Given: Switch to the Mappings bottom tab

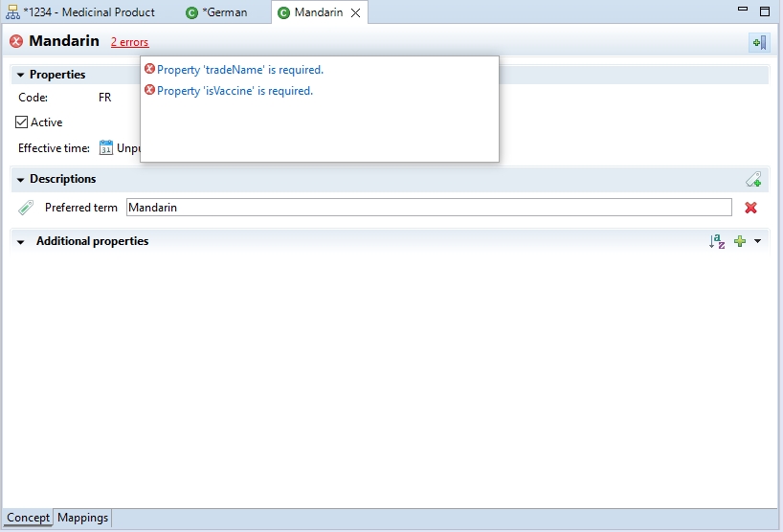Looking at the screenshot, I should (82, 518).
